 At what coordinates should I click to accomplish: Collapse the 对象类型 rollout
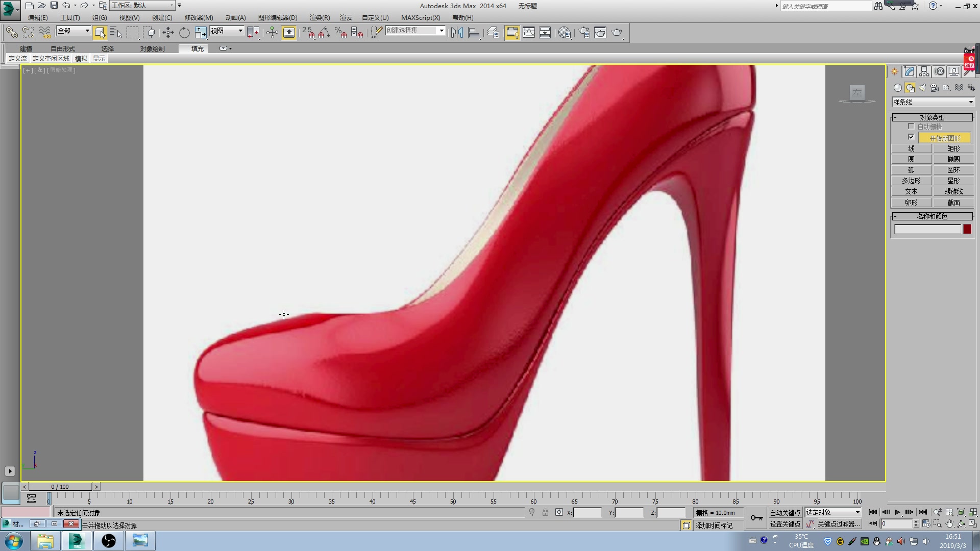(x=932, y=117)
